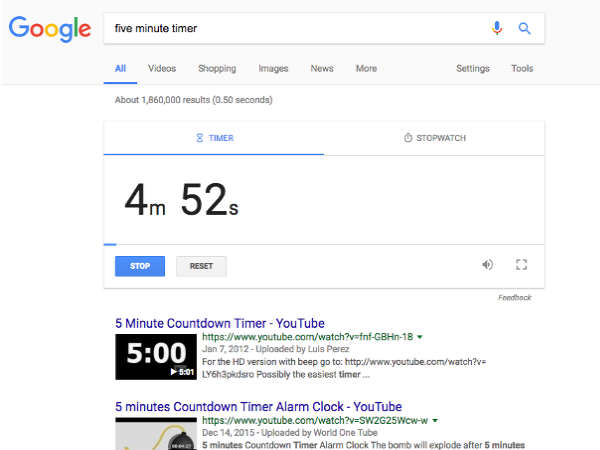Screen dimensions: 600x450
Task: Click the Google logo
Action: tap(50, 28)
